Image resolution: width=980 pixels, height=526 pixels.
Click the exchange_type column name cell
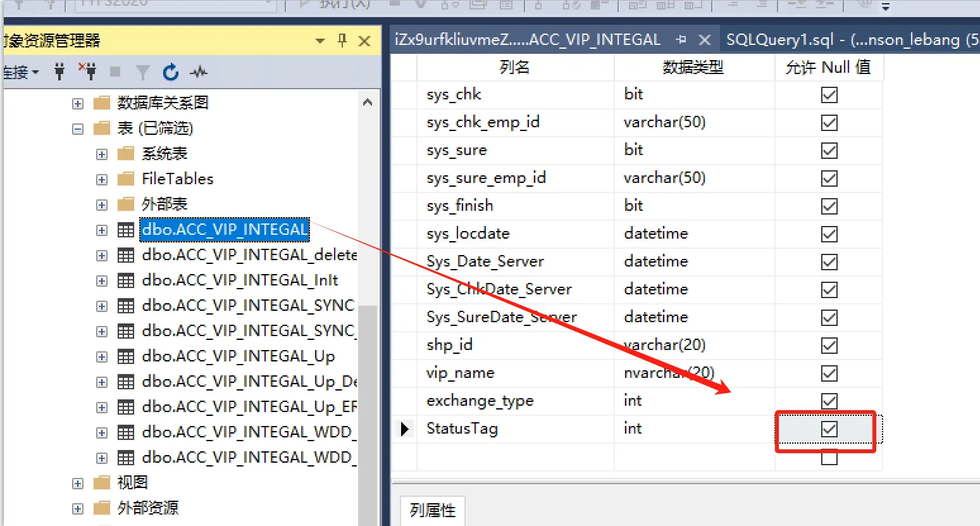tap(480, 401)
